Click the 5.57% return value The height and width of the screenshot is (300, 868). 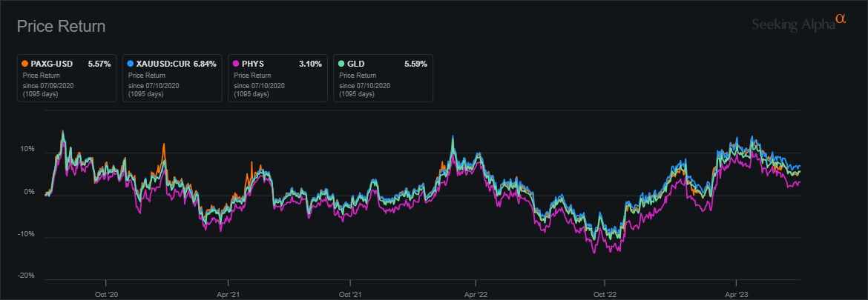pyautogui.click(x=99, y=64)
